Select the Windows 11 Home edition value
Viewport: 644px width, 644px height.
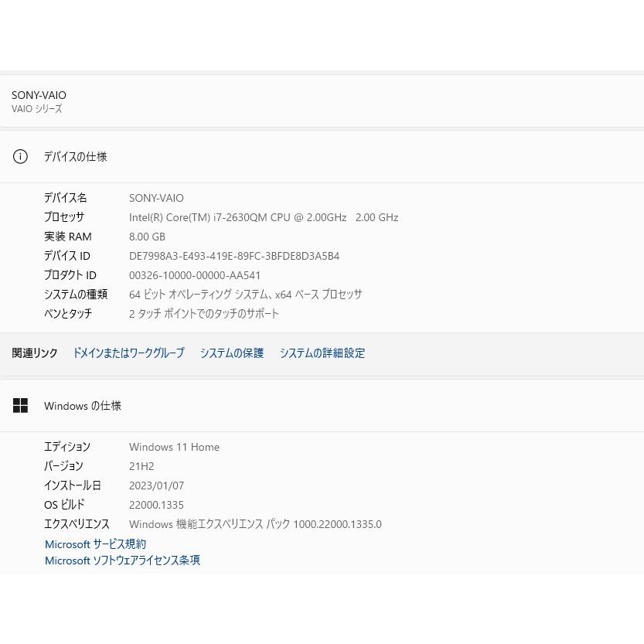(174, 447)
